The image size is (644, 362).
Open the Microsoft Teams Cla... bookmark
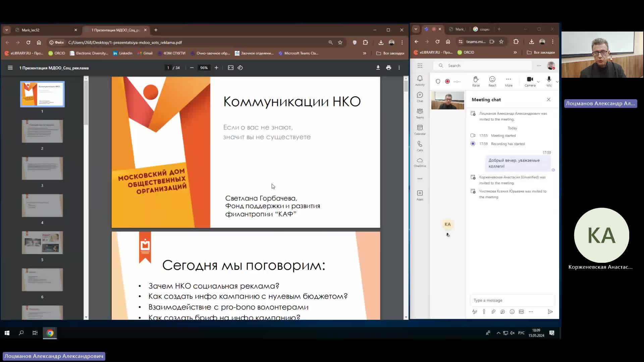pyautogui.click(x=298, y=53)
